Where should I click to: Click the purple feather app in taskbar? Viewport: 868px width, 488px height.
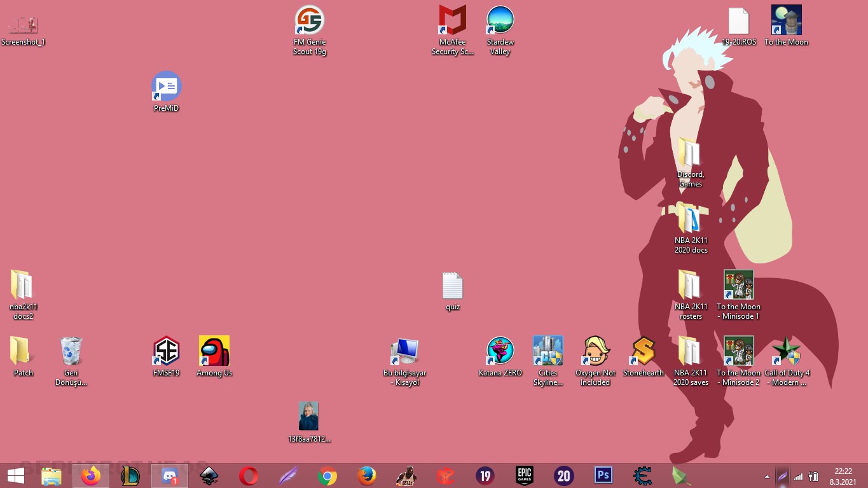[288, 475]
